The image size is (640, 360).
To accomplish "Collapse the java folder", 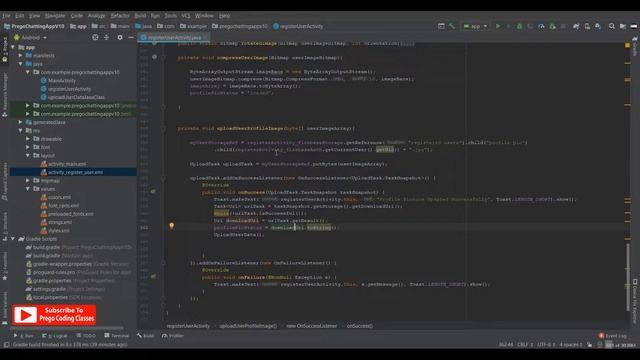I will pyautogui.click(x=20, y=64).
